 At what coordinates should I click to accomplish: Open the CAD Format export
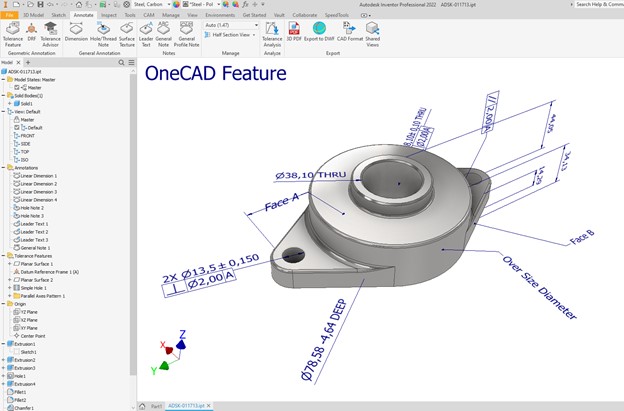tap(350, 32)
